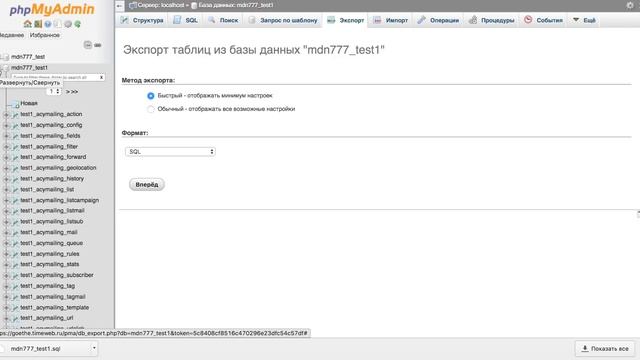Open the phpMyAdmin home icon
Image resolution: width=640 pixels, height=360 pixels.
[x=27, y=24]
